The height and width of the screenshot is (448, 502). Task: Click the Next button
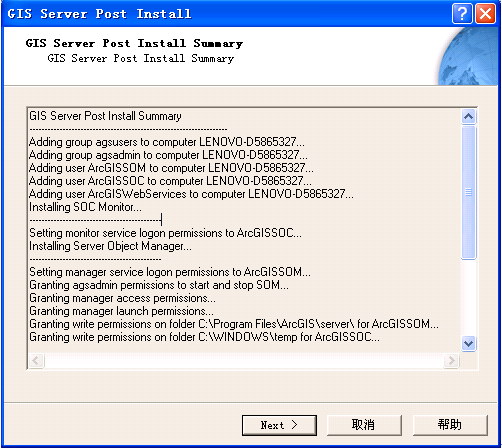pos(279,425)
